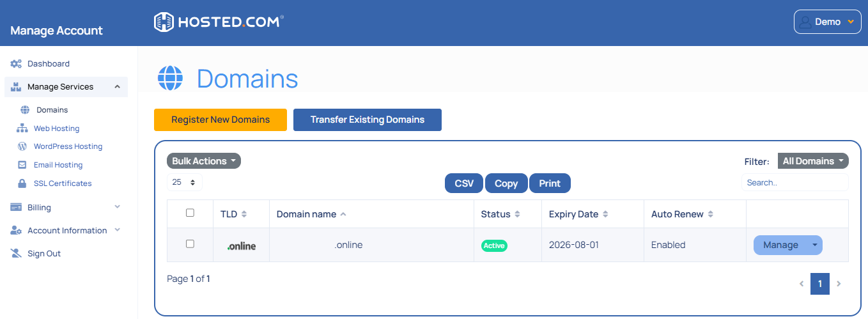Click the domain Search input field
Viewport: 868px width, 319px height.
(x=794, y=183)
